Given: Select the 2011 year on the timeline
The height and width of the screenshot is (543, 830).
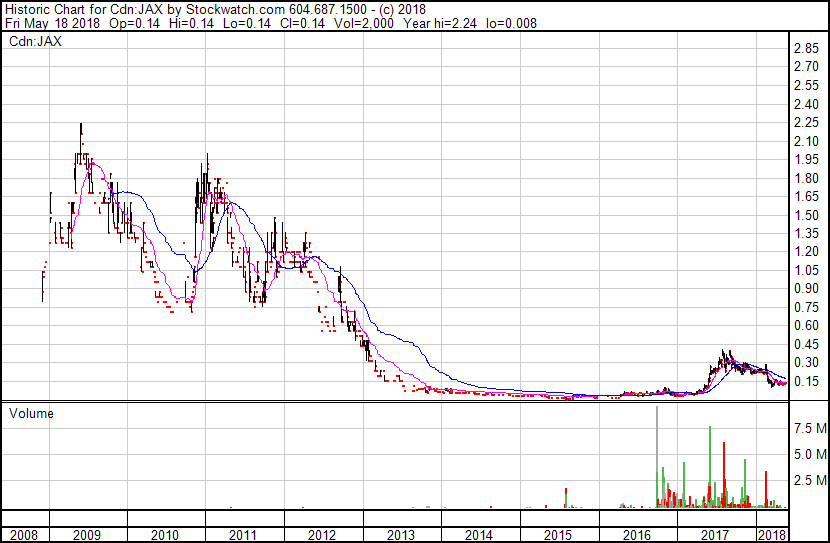Looking at the screenshot, I should pyautogui.click(x=244, y=534).
